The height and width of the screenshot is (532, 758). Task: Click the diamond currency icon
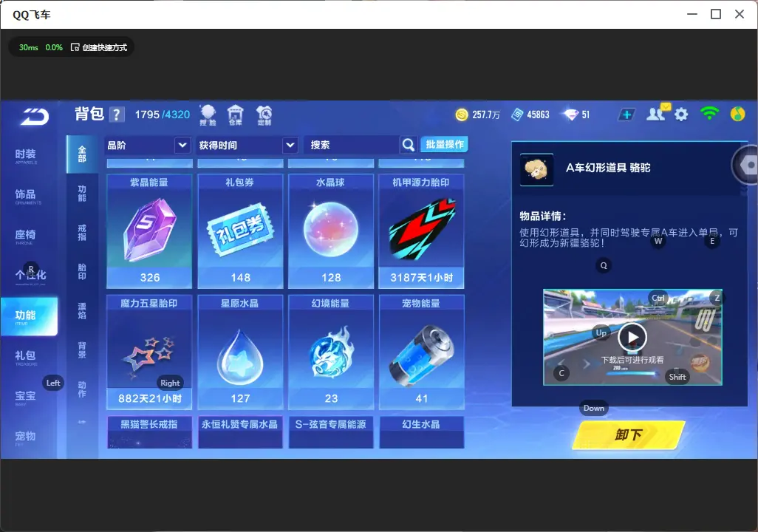[x=571, y=115]
